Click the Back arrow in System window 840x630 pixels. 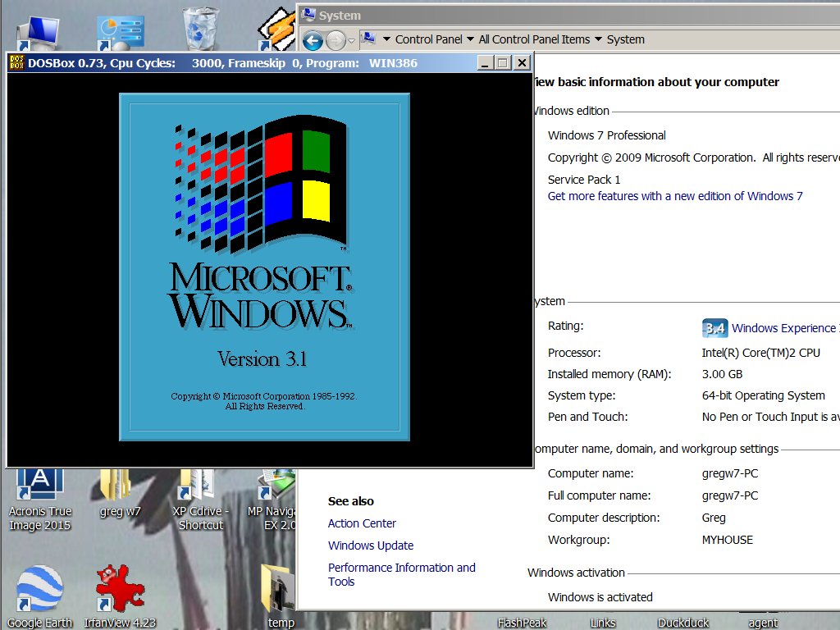click(312, 39)
